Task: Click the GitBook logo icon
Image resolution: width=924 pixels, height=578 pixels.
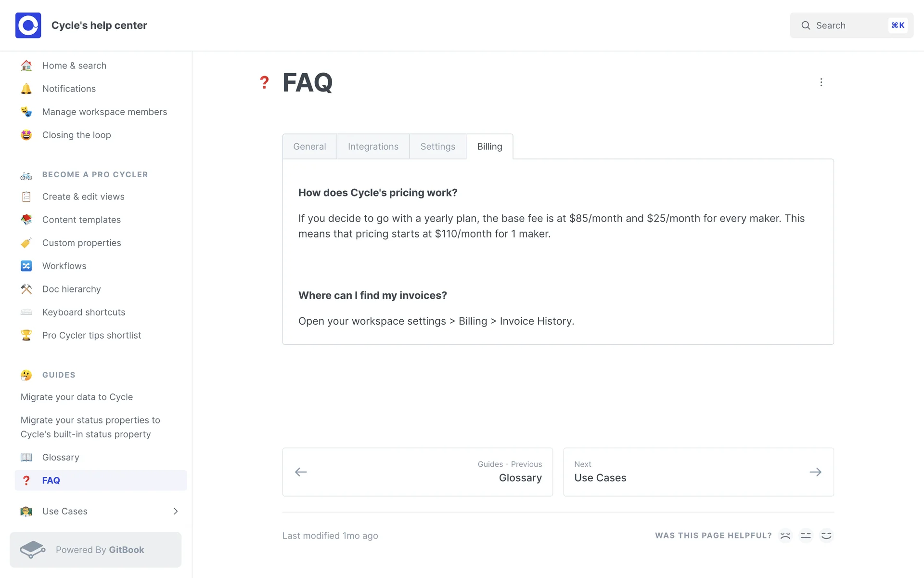Action: (33, 550)
